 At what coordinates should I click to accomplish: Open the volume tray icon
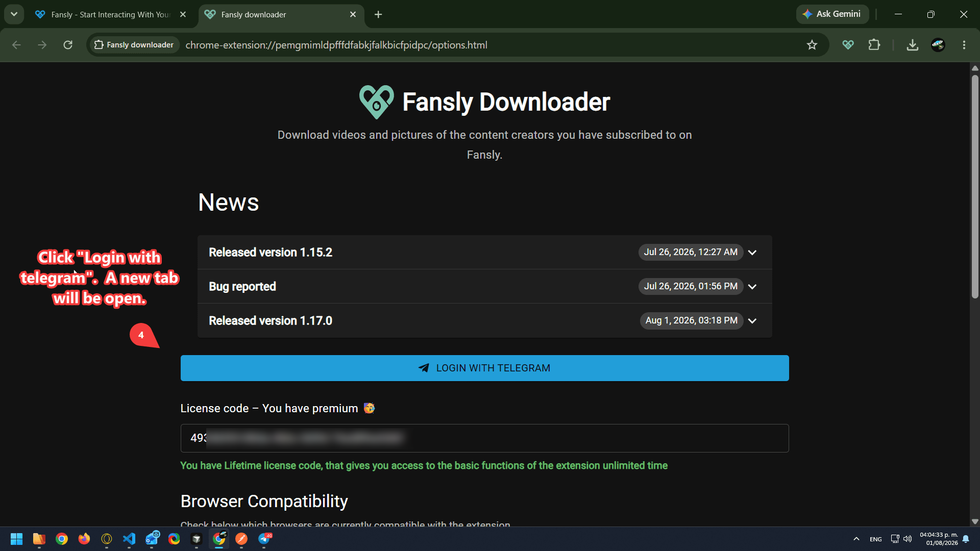908,539
